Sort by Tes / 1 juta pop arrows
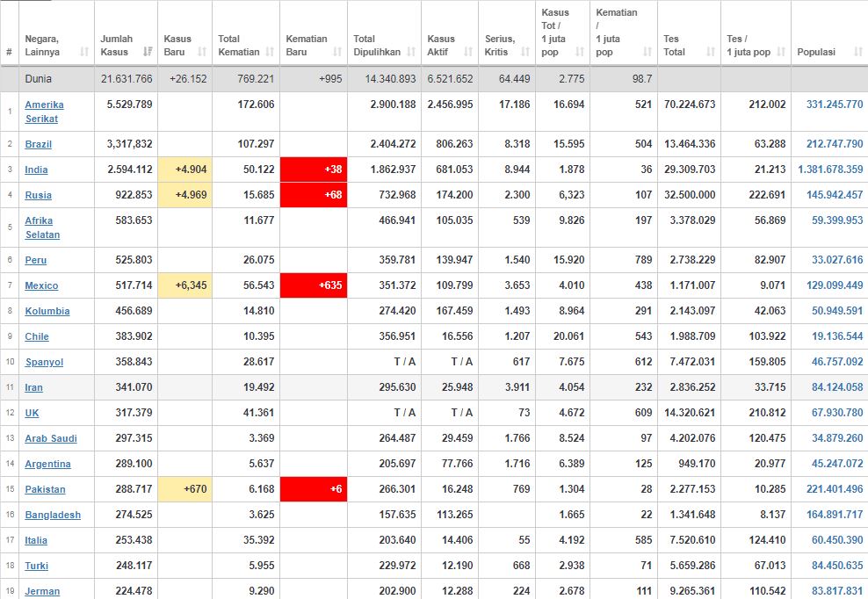 point(781,52)
